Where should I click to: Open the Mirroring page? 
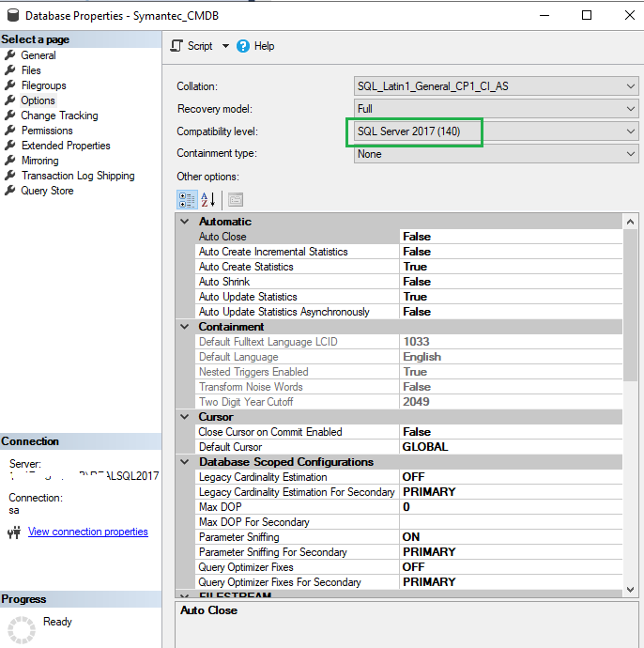point(40,161)
